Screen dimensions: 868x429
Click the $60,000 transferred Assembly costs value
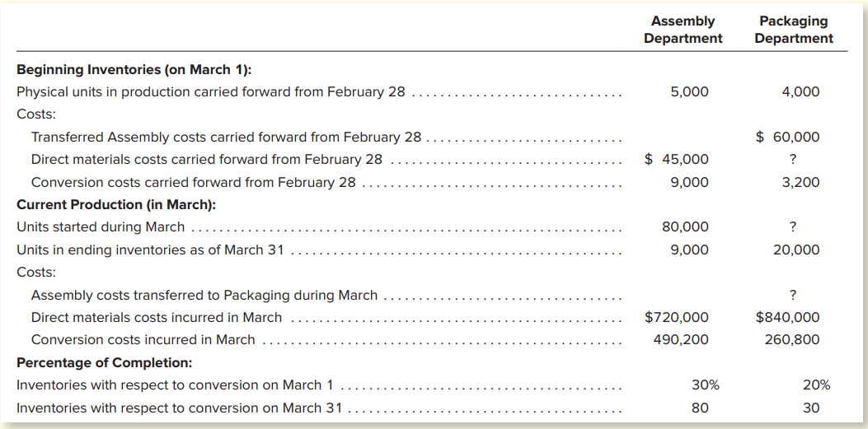[x=788, y=138]
